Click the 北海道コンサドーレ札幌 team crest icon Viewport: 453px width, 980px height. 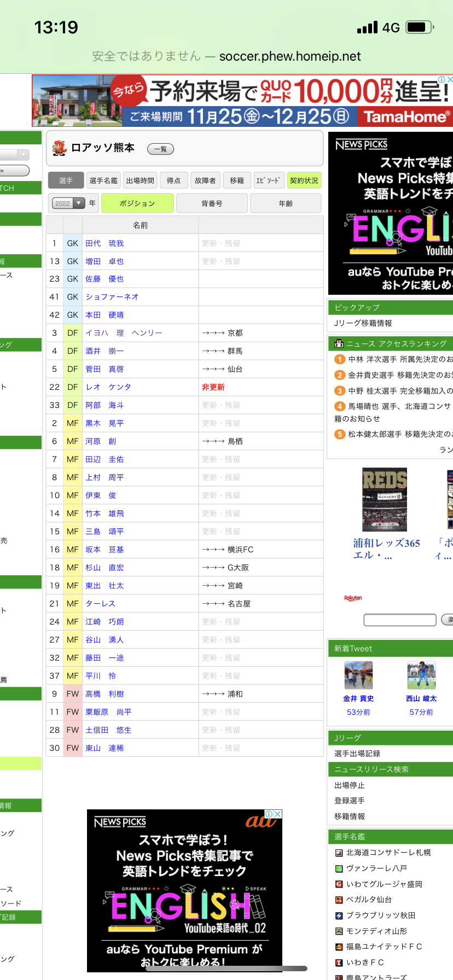point(339,853)
